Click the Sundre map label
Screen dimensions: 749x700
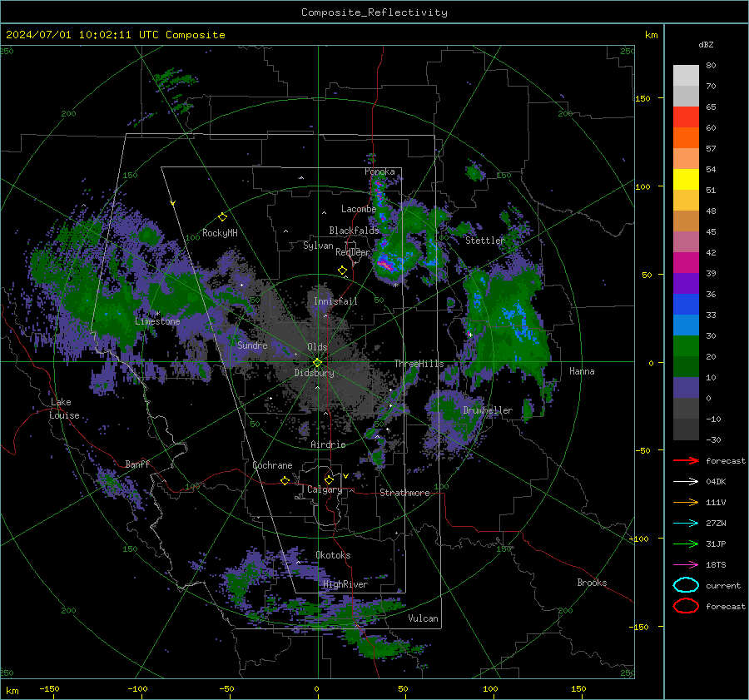coord(252,345)
